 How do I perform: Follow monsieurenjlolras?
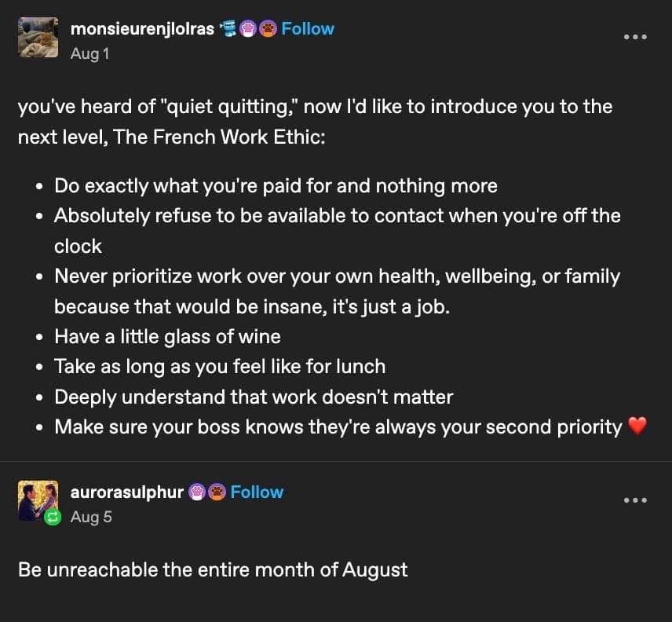308,29
